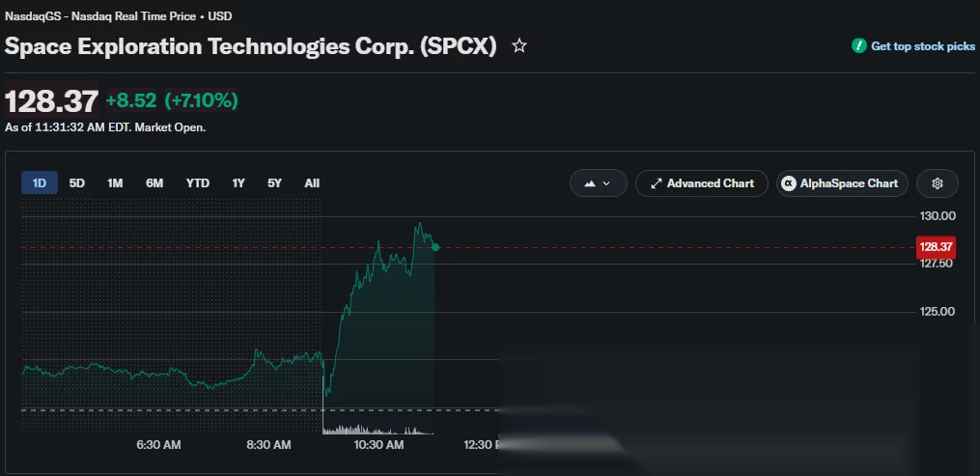Show the All time range
This screenshot has height=476, width=980.
(312, 183)
